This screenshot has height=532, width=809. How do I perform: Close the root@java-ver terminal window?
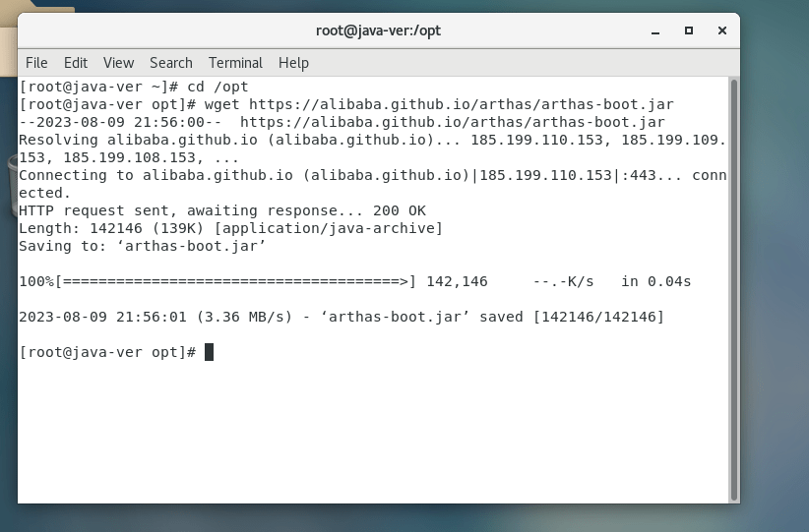[x=721, y=30]
